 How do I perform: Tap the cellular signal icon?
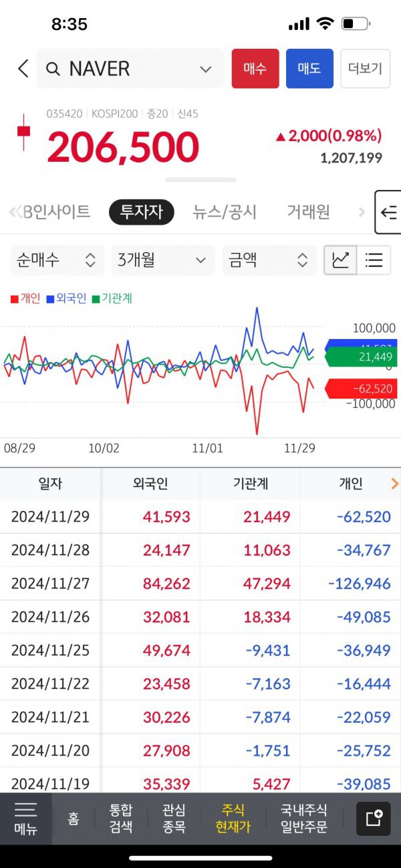(299, 24)
